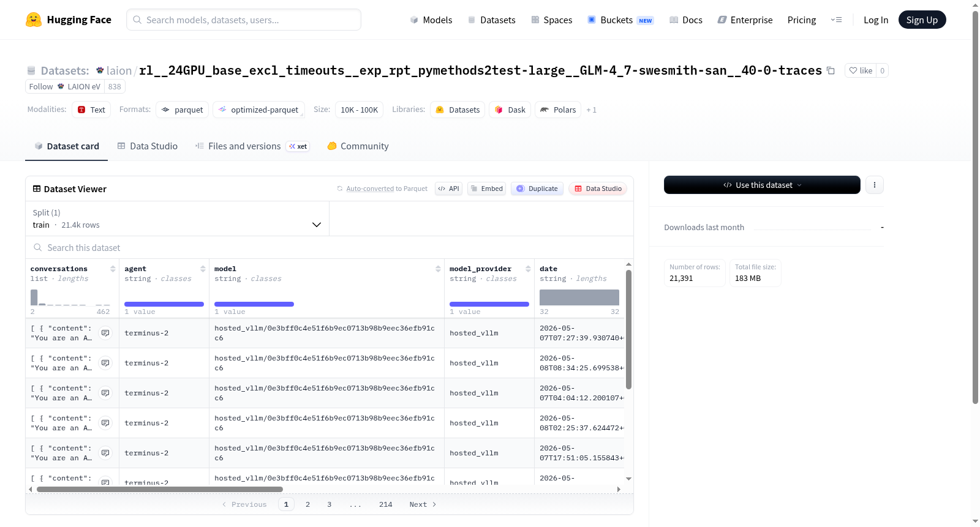Open the Data Studio tab
Screen dimensions: 980x527
(148, 146)
